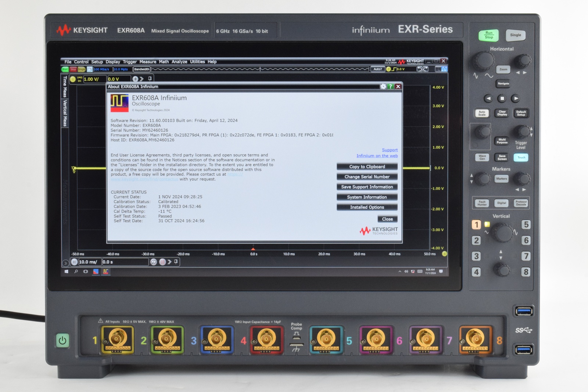Click Copy to Clipboard button

click(367, 167)
